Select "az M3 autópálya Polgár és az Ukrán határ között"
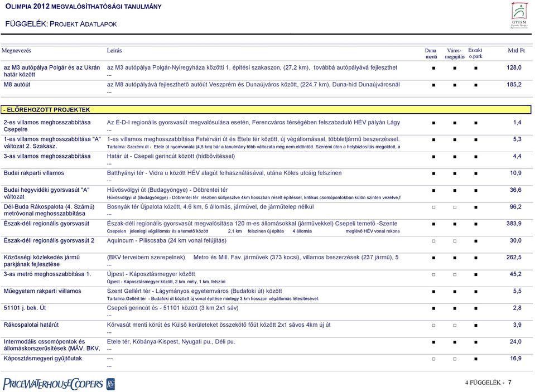This screenshot has height=392, width=535. coord(52,71)
